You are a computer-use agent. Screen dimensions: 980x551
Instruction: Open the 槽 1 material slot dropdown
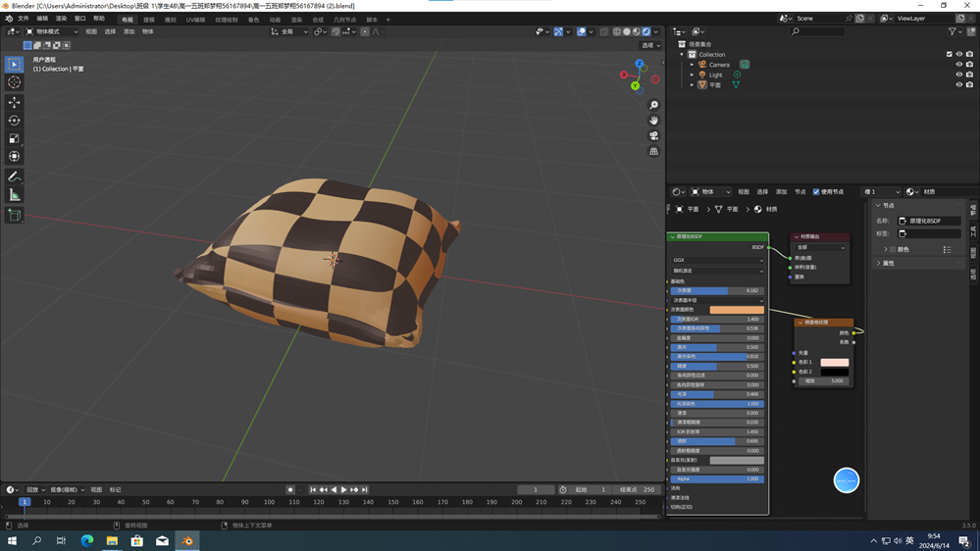click(x=881, y=192)
